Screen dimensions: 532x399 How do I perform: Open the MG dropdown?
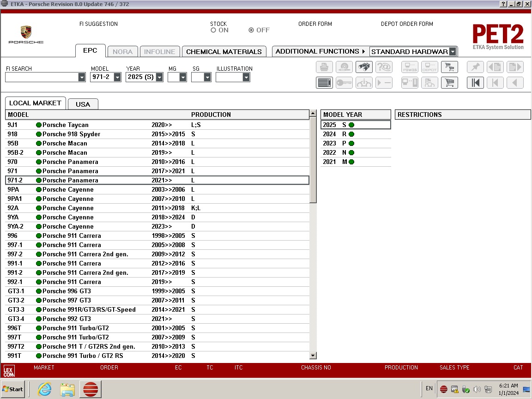(182, 78)
